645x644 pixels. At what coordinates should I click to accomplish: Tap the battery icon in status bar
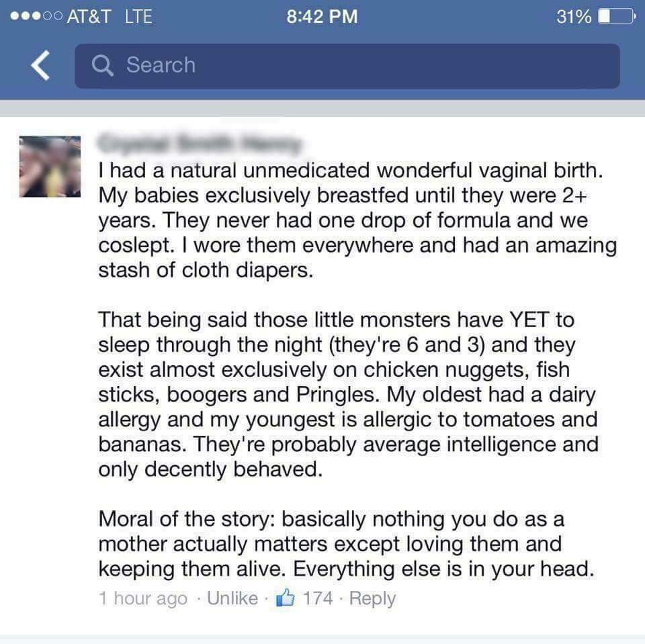(617, 16)
